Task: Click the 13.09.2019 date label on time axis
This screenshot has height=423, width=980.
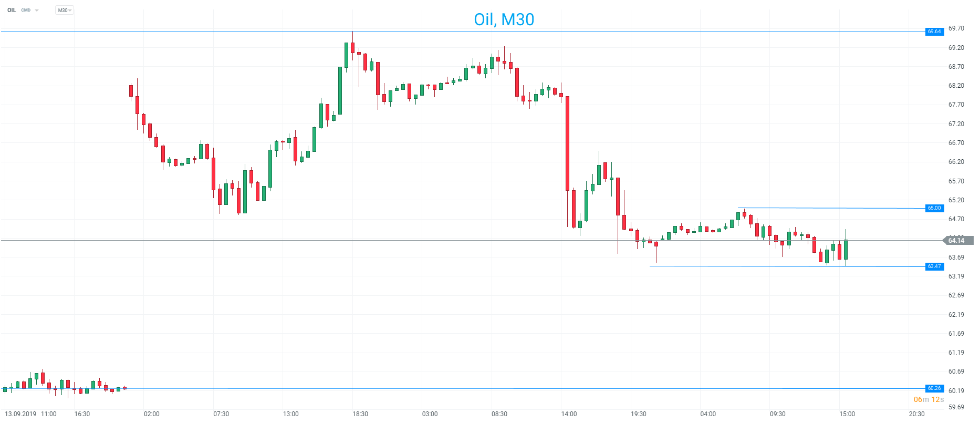Action: (20, 414)
